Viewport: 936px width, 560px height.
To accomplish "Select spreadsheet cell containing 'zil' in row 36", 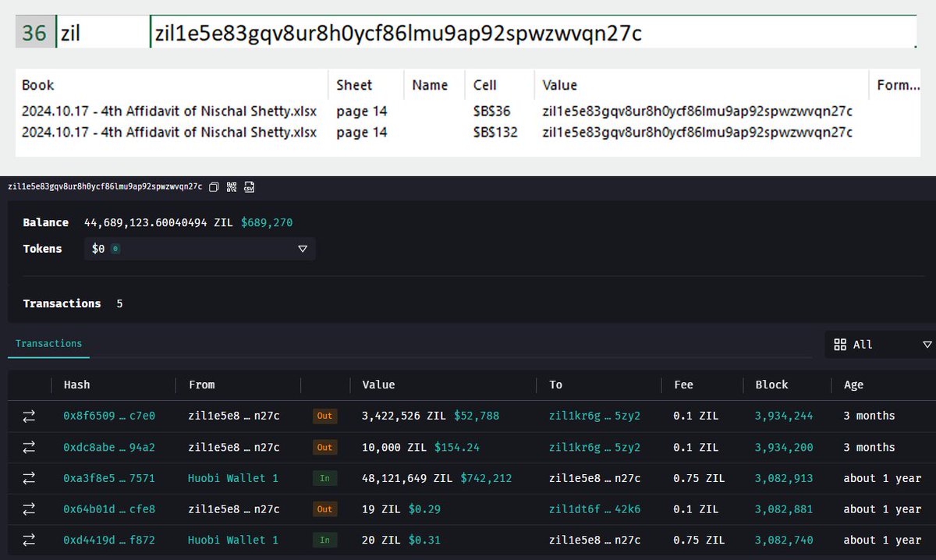I will point(102,34).
